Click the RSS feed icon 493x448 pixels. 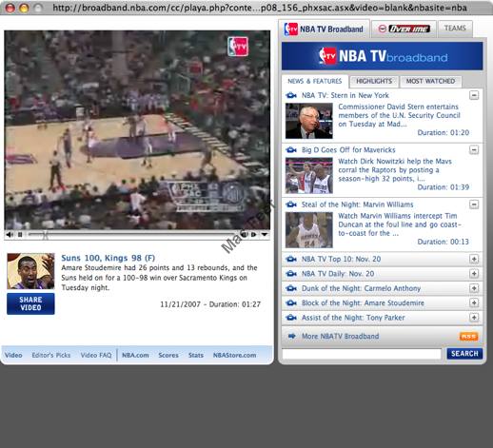point(468,337)
